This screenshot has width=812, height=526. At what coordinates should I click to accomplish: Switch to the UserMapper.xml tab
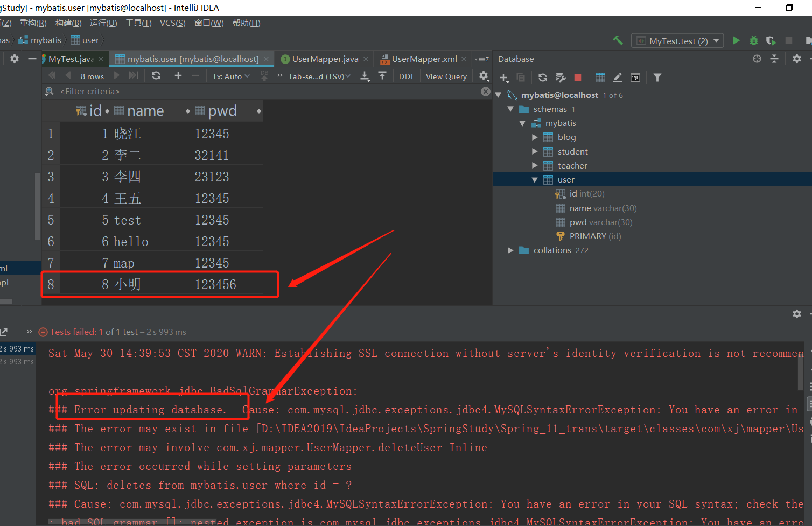(424, 59)
